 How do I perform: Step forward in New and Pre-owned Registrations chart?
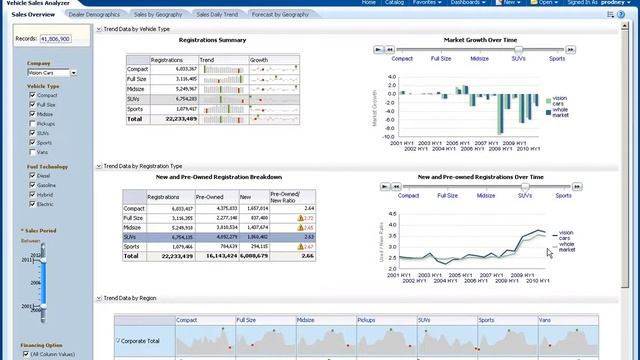click(577, 187)
